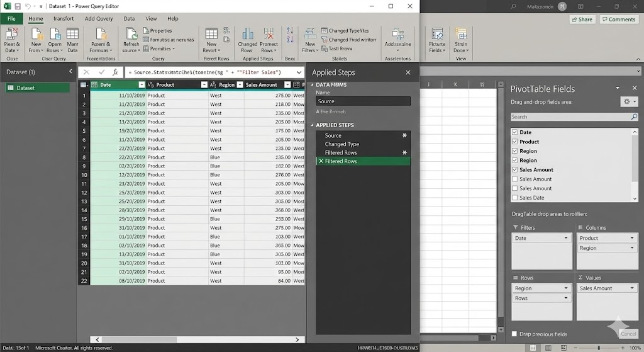Expand the formula bar dropdown arrow
The height and width of the screenshot is (352, 644).
[298, 72]
